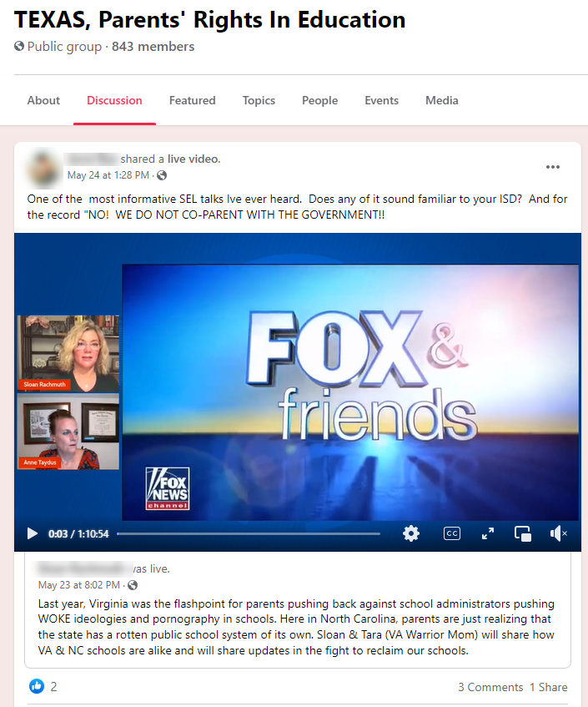Screen dimensions: 588x707
Task: Click the poster's profile picture
Action: 43,168
